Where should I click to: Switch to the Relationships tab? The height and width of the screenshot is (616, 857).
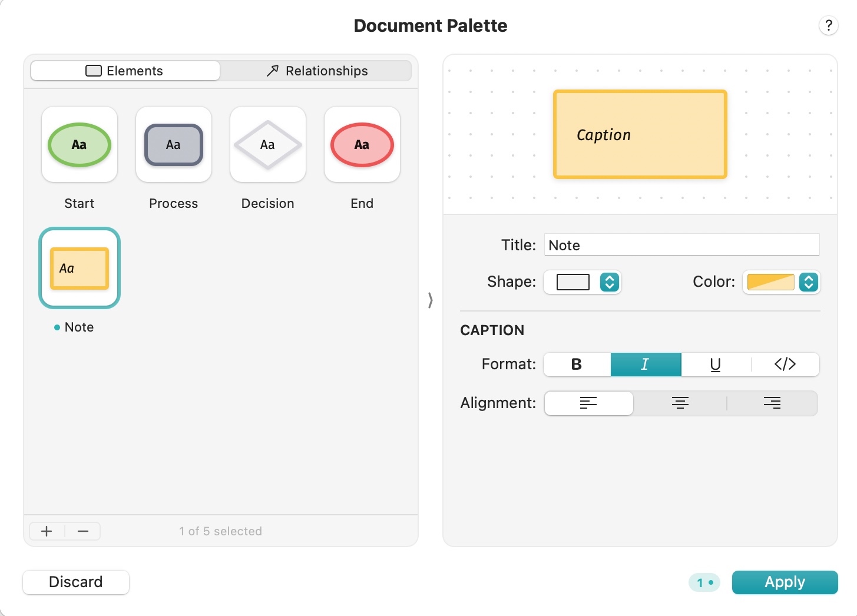(316, 71)
